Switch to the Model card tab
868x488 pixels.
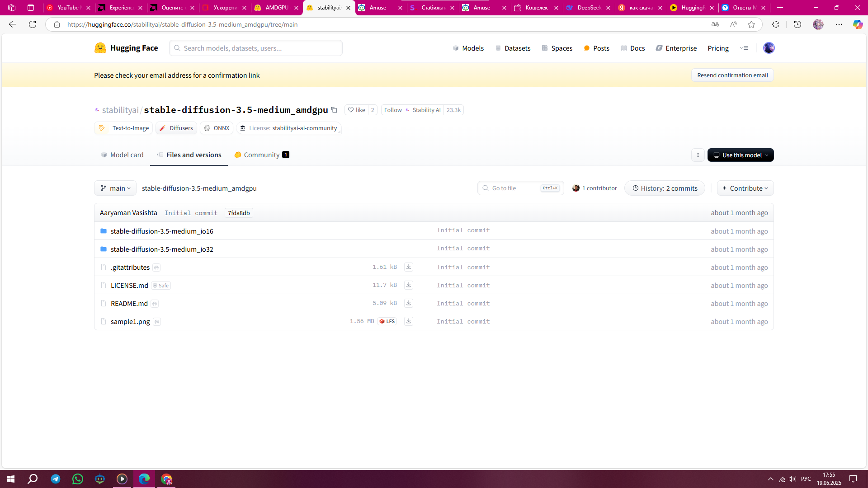122,155
